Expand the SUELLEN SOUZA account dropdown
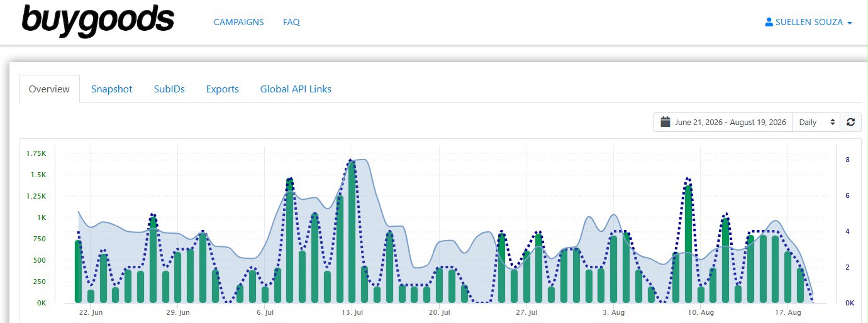 click(809, 22)
